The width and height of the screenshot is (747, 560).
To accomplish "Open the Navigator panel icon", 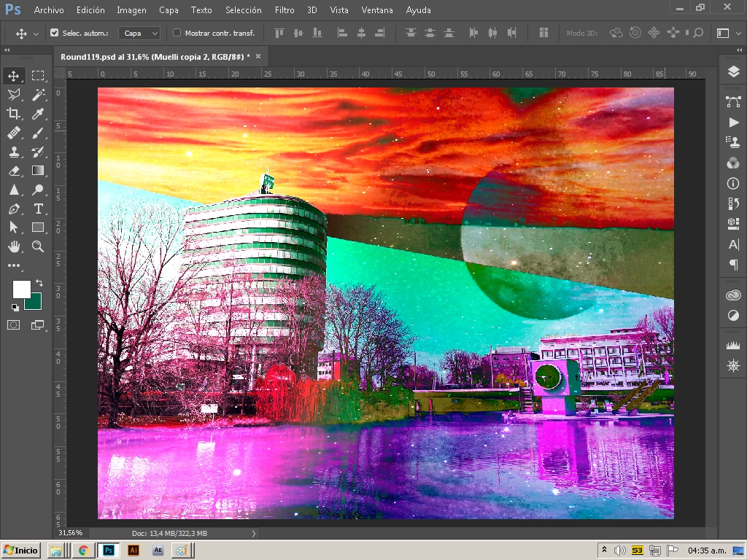I will (x=733, y=366).
